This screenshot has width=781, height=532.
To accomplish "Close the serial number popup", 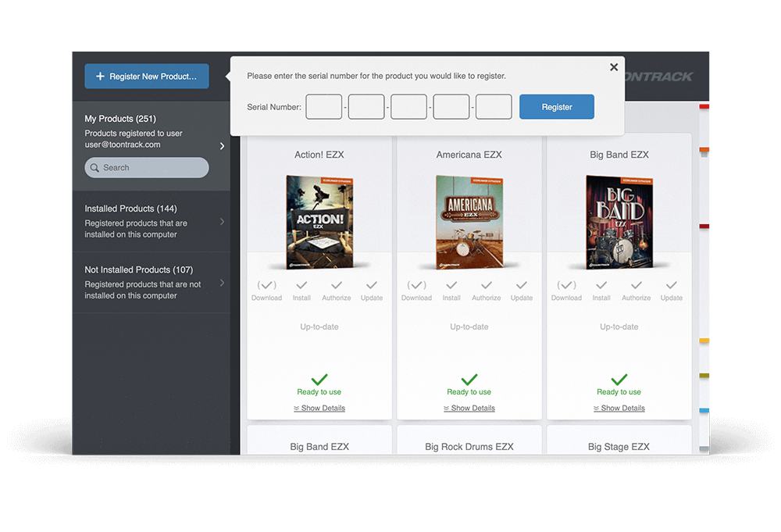I will 614,68.
